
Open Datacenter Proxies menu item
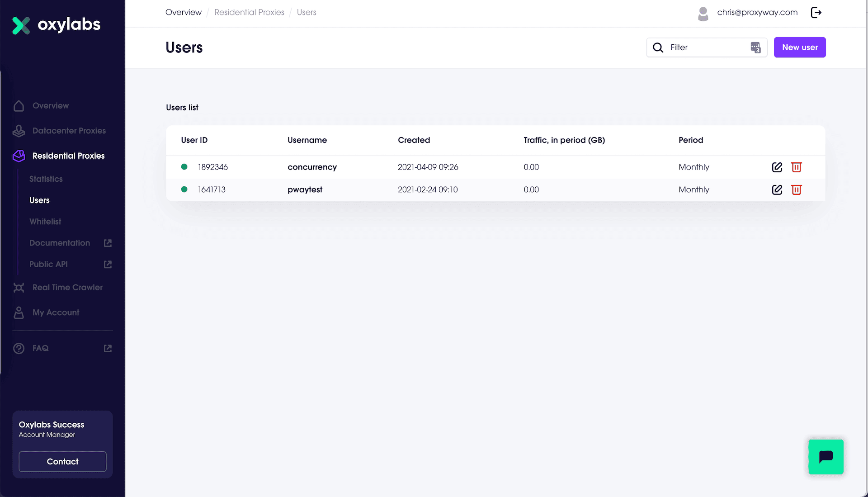[69, 131]
